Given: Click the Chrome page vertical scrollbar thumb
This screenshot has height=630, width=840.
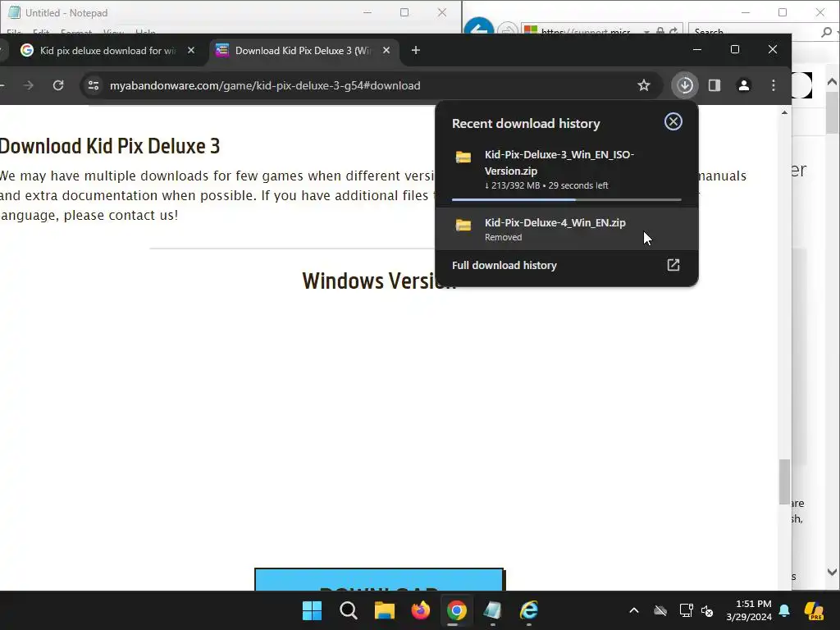Looking at the screenshot, I should pyautogui.click(x=784, y=482).
